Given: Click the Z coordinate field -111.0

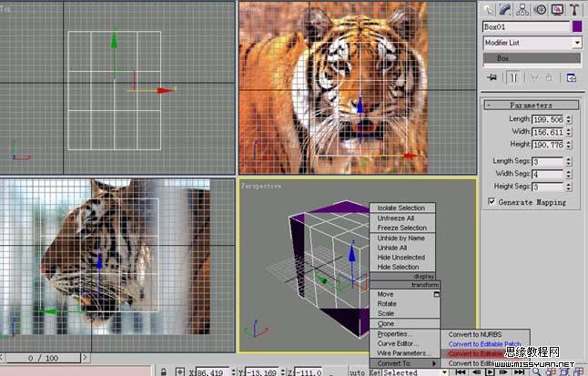Looking at the screenshot, I should pos(309,372).
